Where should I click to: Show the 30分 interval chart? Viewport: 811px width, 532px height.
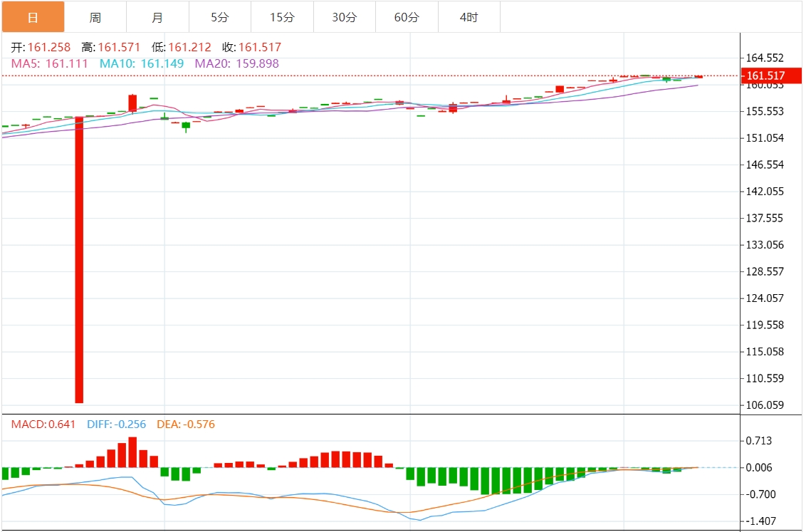(345, 18)
